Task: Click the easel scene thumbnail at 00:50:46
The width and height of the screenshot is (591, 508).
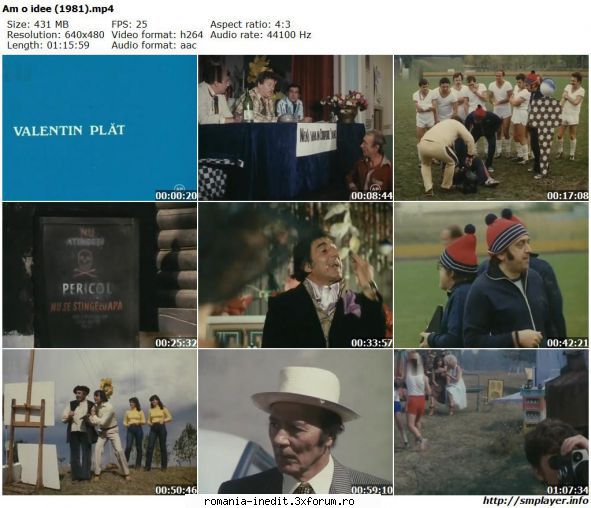Action: pyautogui.click(x=100, y=422)
